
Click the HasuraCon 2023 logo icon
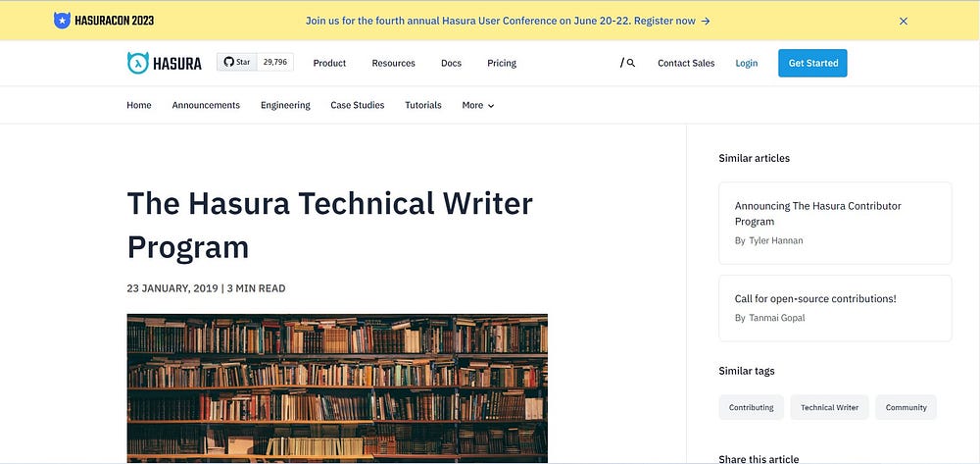pyautogui.click(x=62, y=21)
